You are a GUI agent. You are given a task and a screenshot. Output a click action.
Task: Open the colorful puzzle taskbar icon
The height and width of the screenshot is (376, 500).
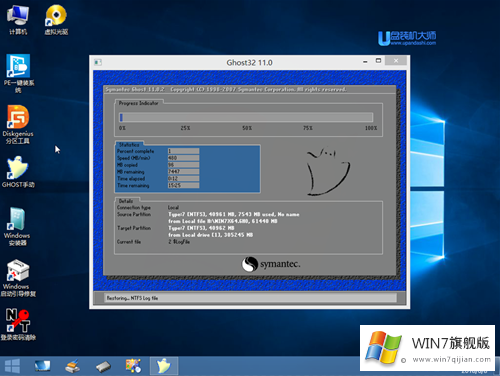133,366
